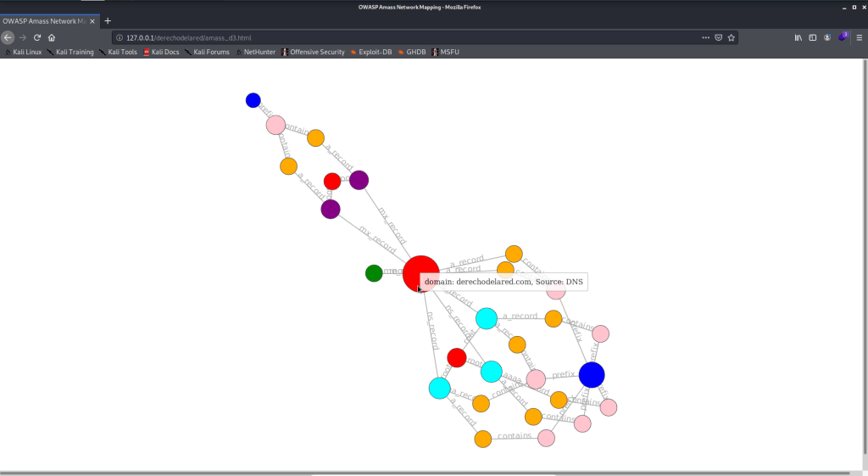This screenshot has height=476, width=868.
Task: Click the address bar URL field
Action: tap(381, 37)
